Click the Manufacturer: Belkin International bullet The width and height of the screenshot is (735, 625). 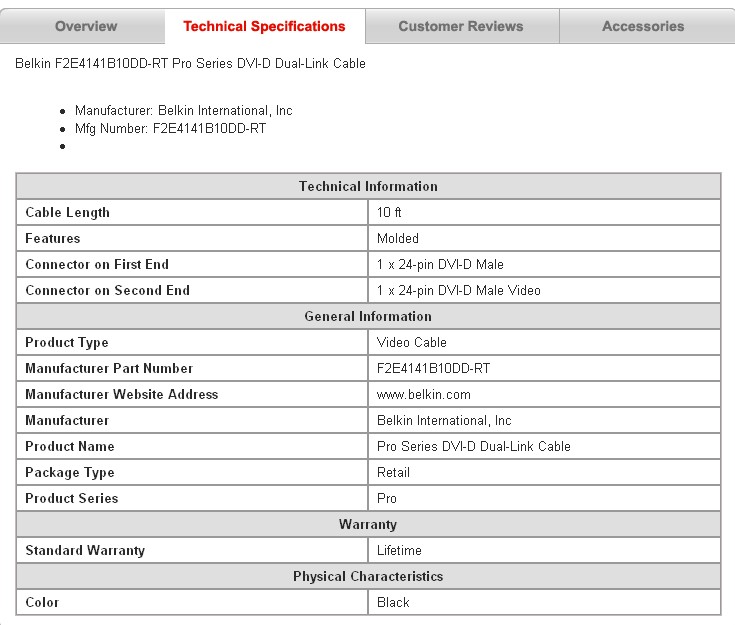(184, 111)
